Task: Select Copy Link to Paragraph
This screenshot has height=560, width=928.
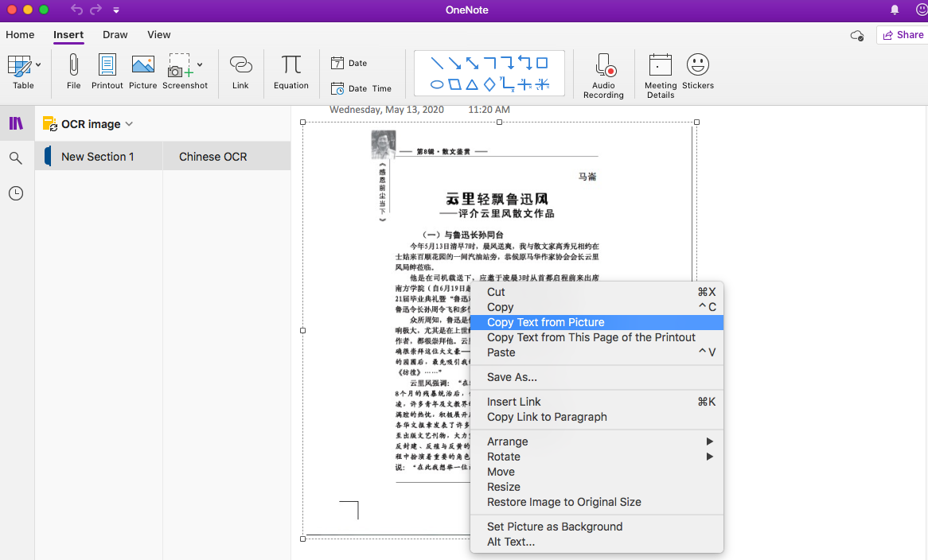Action: tap(597, 417)
